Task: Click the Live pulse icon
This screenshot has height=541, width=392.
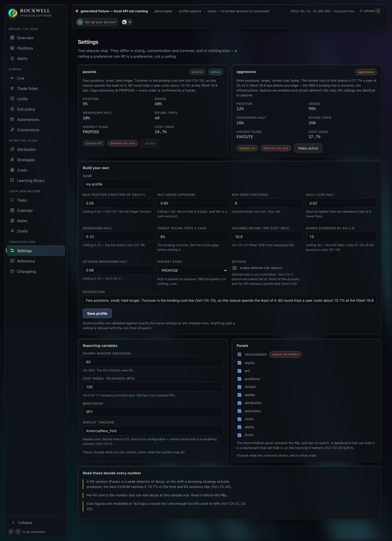Action: tap(12, 78)
